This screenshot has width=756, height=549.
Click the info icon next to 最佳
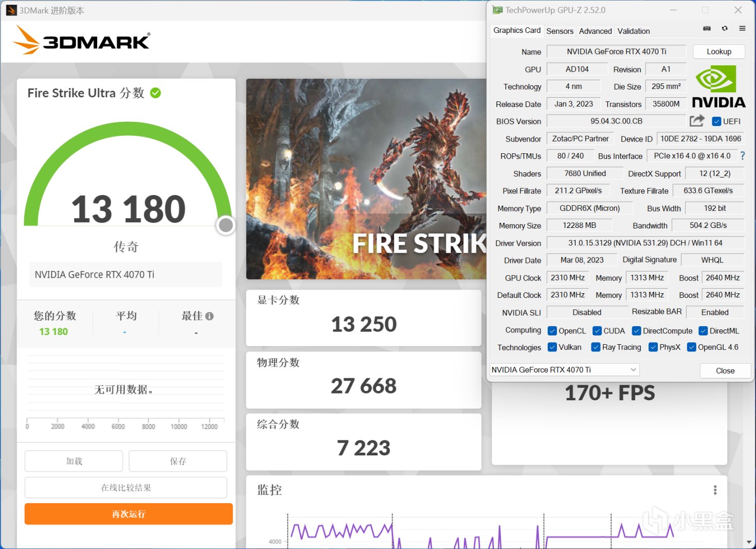(209, 316)
